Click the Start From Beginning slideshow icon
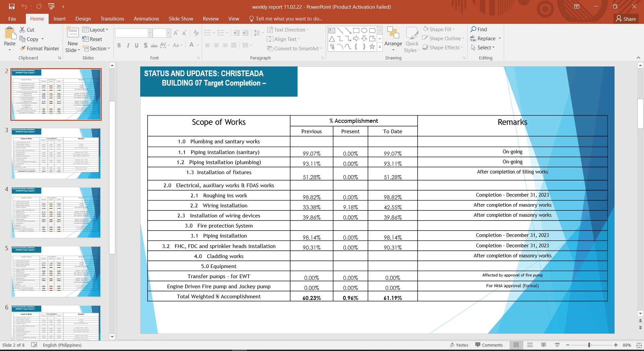Screen dimensions: 644x351 point(51,6)
